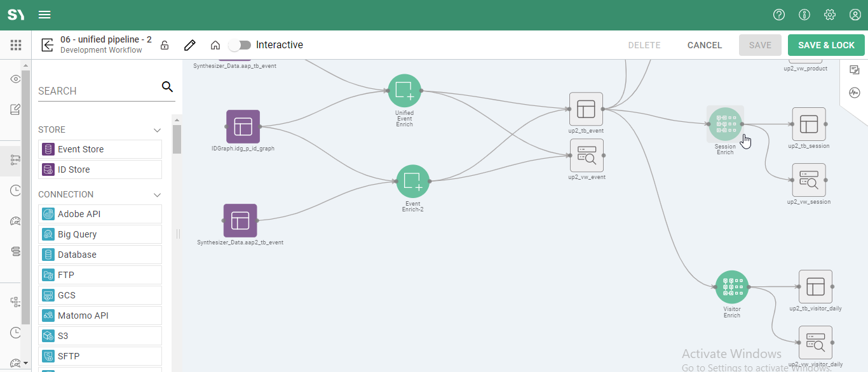Collapse the STORE section
Viewport: 868px width, 372px height.
pyautogui.click(x=157, y=130)
